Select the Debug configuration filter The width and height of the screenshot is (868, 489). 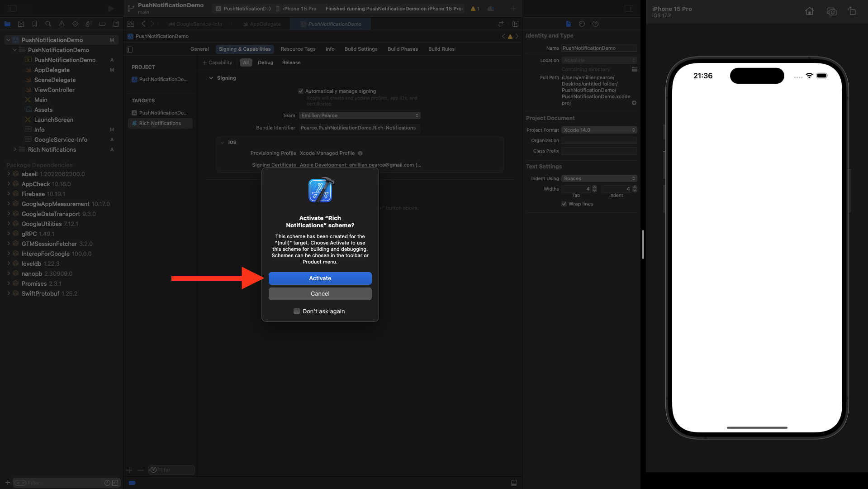(x=266, y=62)
